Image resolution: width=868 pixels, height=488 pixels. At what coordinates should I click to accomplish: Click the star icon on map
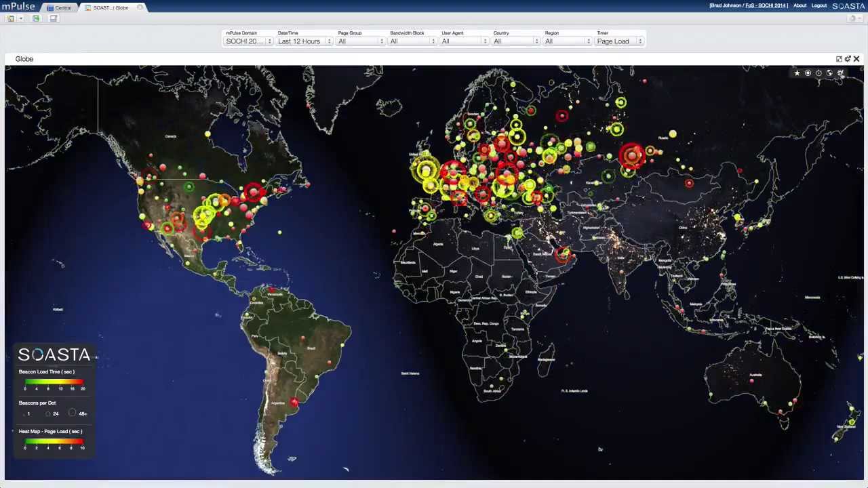797,73
